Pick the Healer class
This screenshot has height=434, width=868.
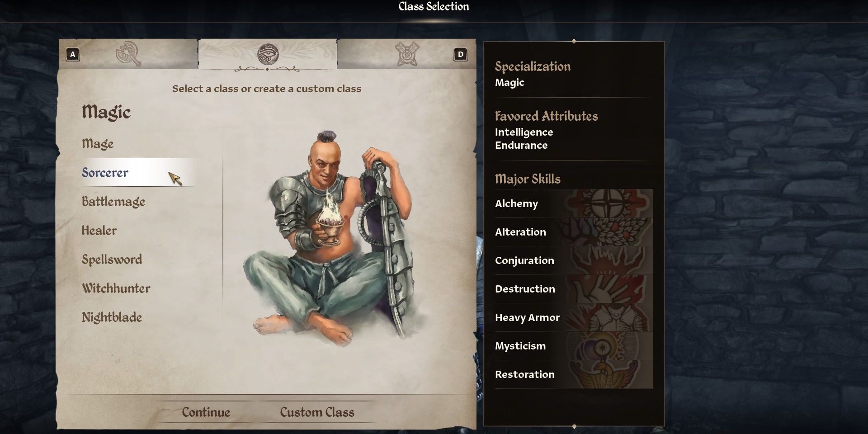pyautogui.click(x=99, y=231)
